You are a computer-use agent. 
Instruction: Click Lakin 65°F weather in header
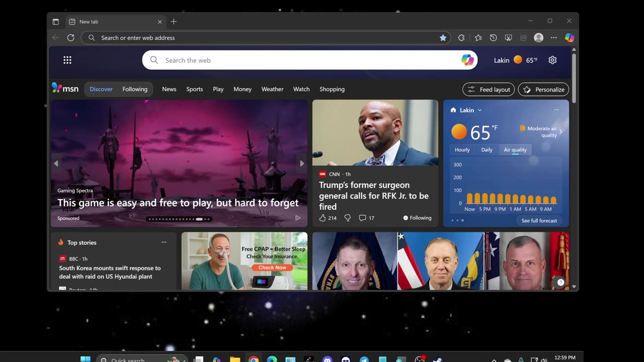[515, 60]
